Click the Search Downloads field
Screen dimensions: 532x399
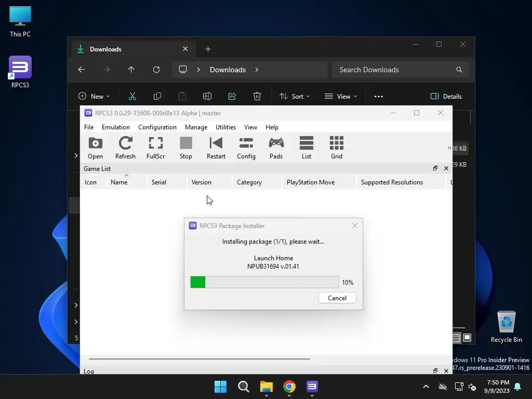(x=401, y=70)
